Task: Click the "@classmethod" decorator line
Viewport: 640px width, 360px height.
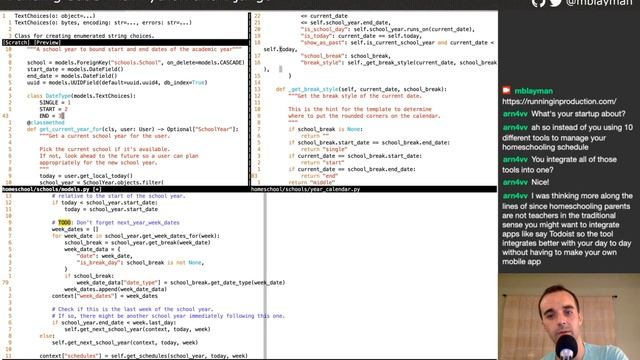Action: (x=46, y=122)
